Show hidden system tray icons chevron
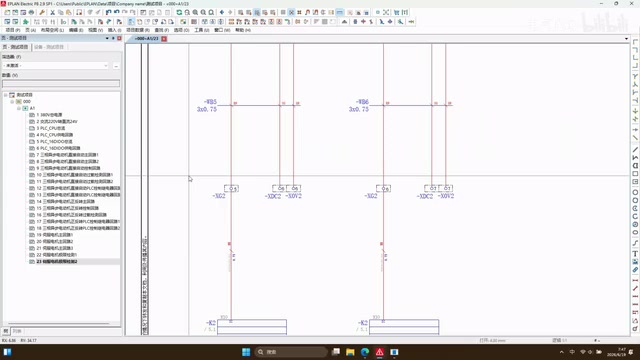 coord(562,352)
